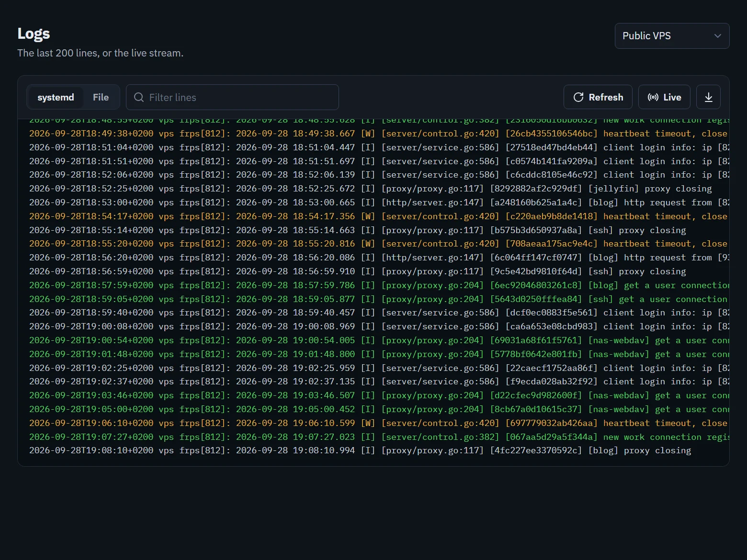Viewport: 747px width, 560px height.
Task: Select the 18:51:04 client login info line
Action: [378, 147]
